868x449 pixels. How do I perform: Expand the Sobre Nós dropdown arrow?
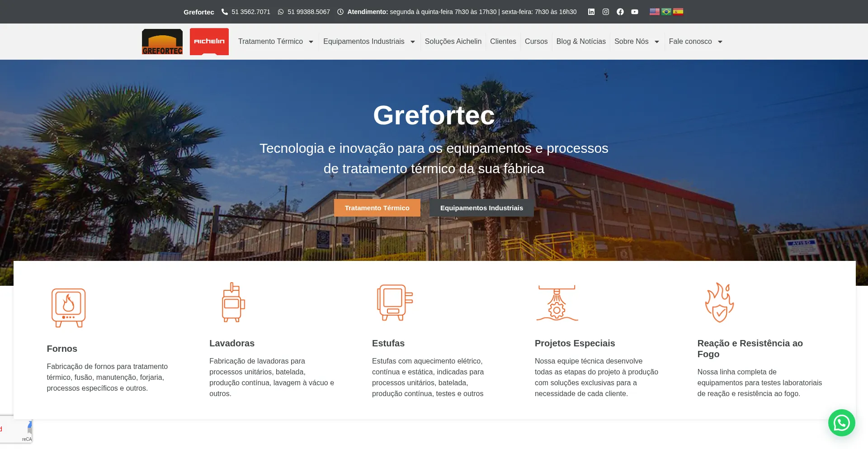pyautogui.click(x=657, y=42)
